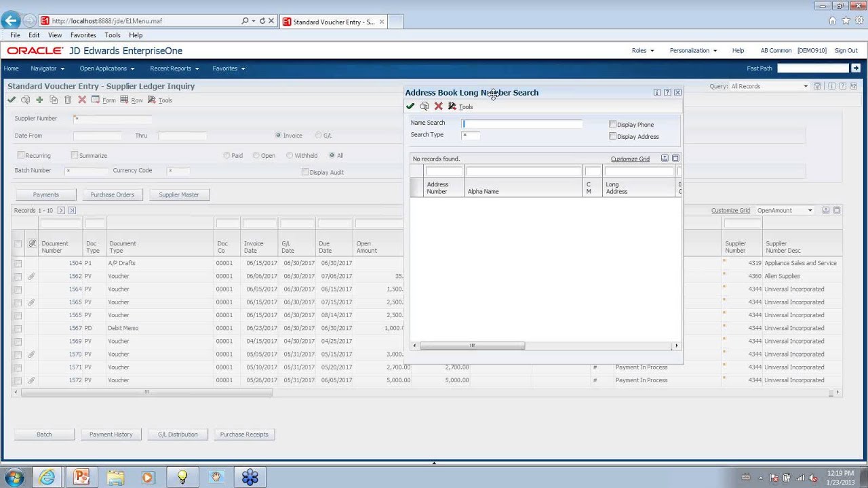
Task: Expand the Roles dropdown
Action: click(643, 51)
